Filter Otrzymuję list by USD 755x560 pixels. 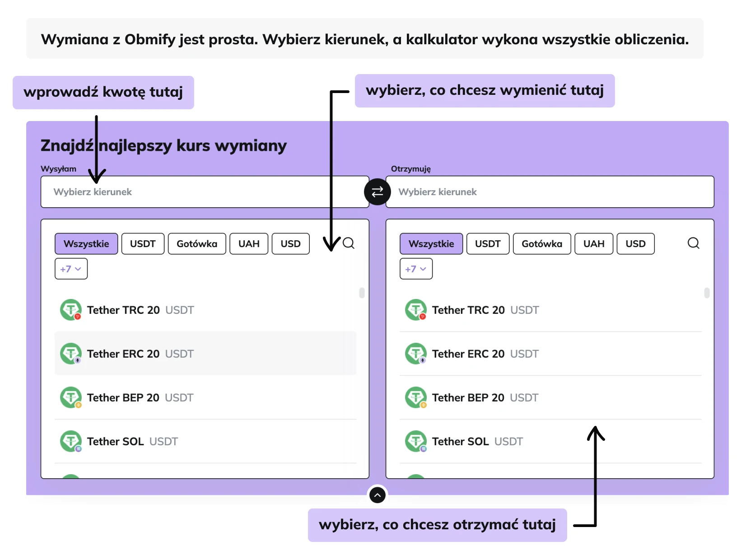tap(635, 244)
